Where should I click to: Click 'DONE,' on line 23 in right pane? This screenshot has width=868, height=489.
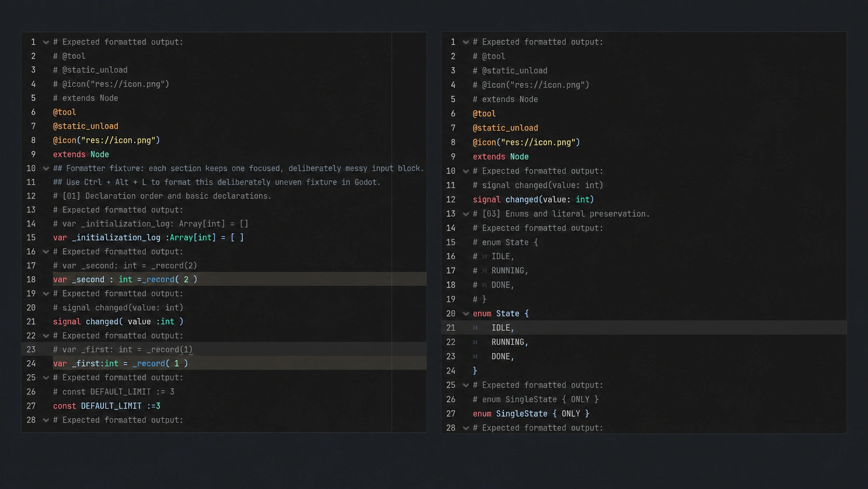click(503, 356)
